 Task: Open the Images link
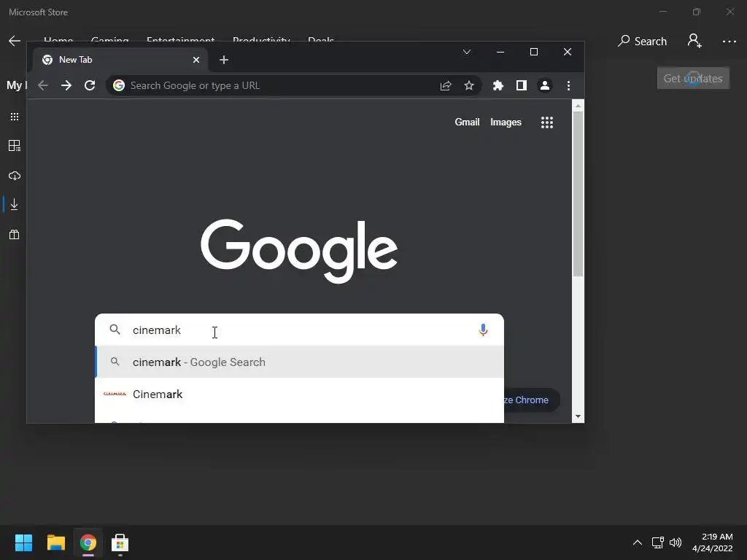[x=506, y=122]
